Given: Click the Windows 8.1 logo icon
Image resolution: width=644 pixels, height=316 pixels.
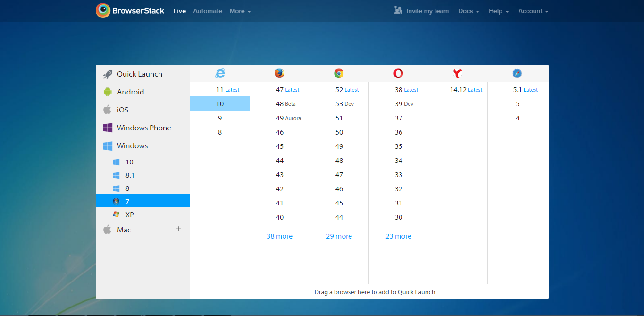Looking at the screenshot, I should coord(116,175).
